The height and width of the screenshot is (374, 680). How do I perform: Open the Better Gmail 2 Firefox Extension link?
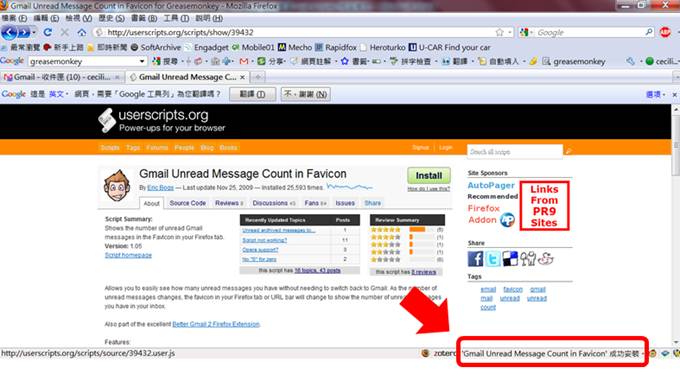(x=216, y=324)
